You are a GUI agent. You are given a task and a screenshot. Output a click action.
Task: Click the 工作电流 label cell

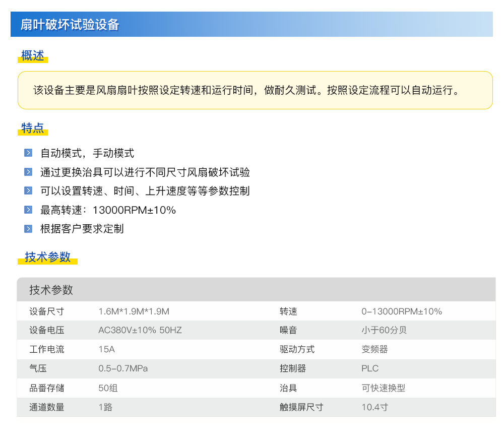[x=46, y=349]
